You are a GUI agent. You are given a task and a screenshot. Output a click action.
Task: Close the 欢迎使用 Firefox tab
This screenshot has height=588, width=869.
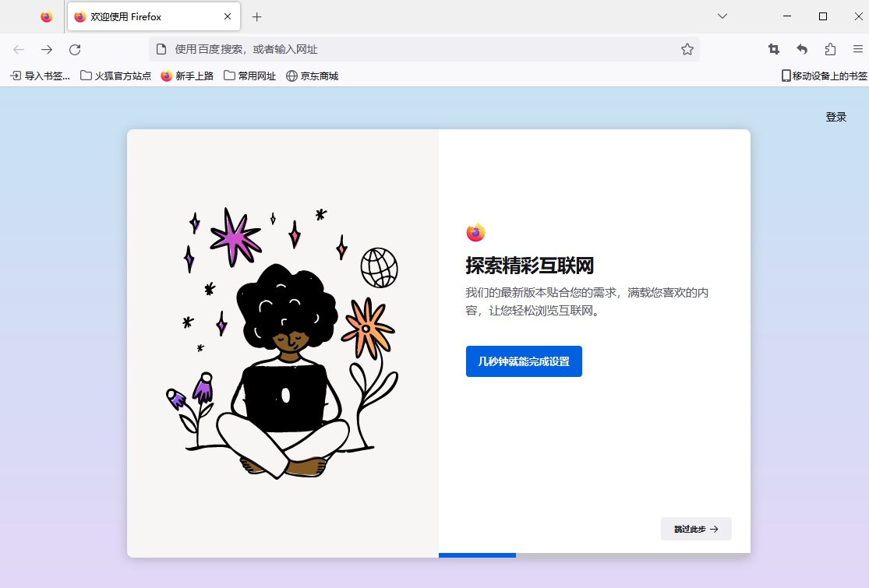[228, 16]
